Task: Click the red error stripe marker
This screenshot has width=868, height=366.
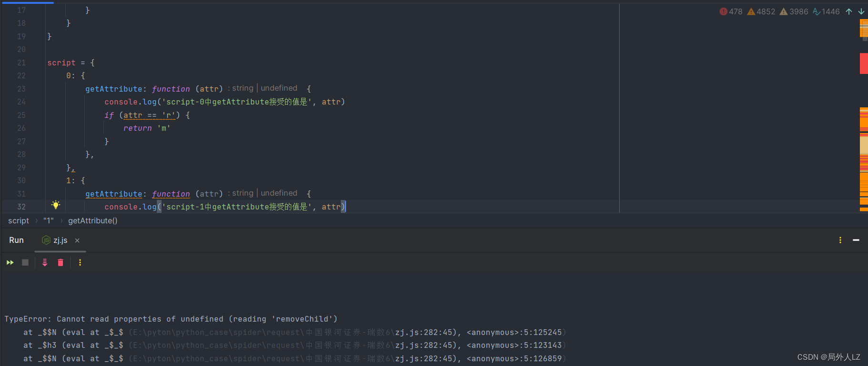Action: (x=864, y=63)
